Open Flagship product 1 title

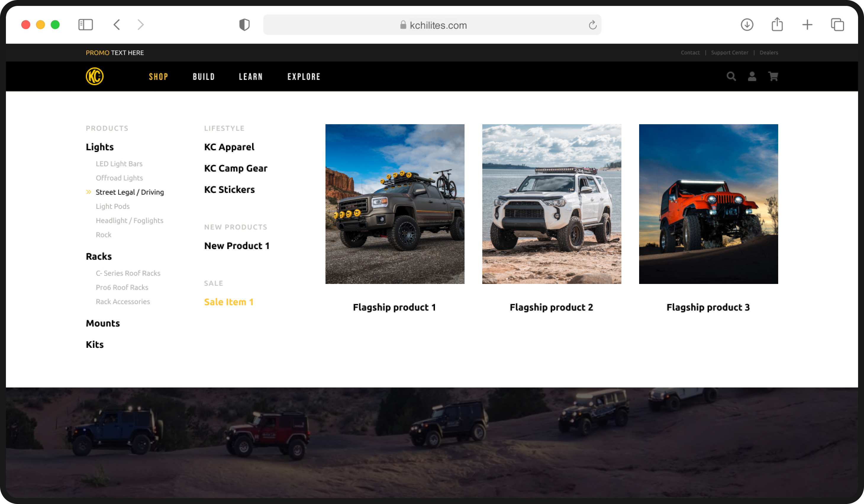point(394,307)
